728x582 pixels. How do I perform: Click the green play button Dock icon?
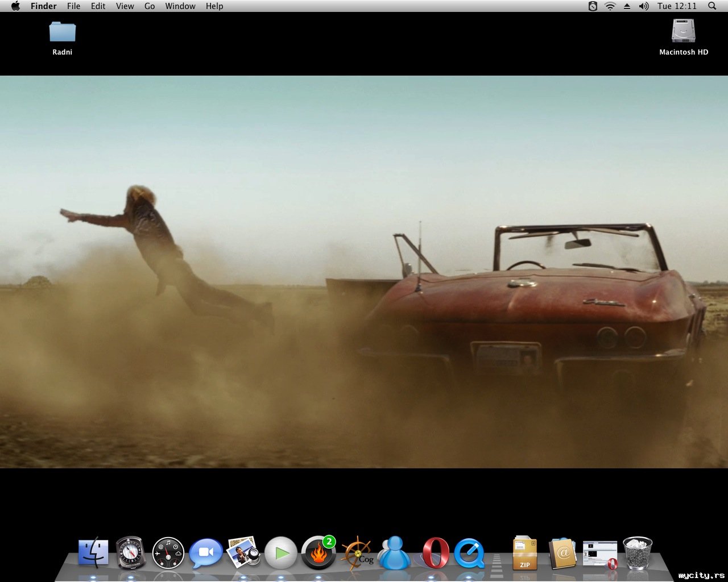[x=281, y=553]
